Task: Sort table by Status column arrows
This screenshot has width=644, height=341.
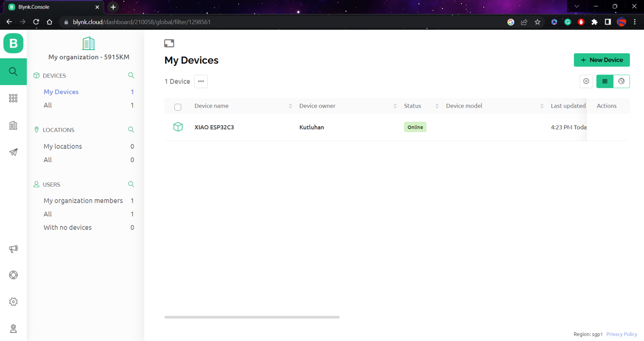Action: point(437,106)
